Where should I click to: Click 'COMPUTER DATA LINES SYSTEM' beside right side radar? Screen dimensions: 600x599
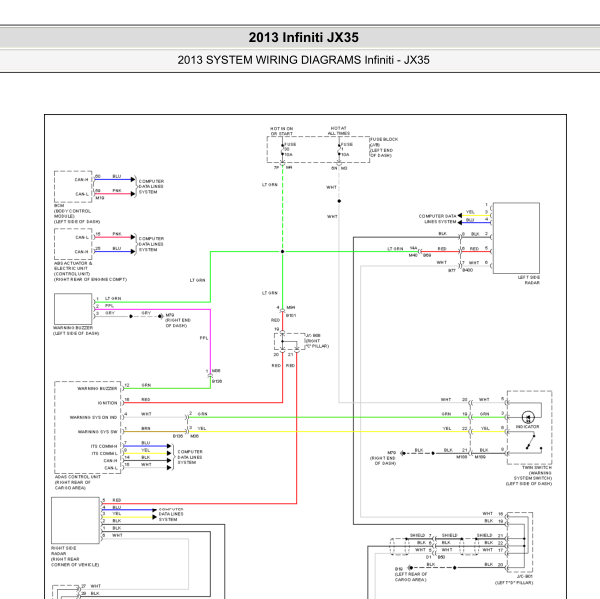pos(171,514)
